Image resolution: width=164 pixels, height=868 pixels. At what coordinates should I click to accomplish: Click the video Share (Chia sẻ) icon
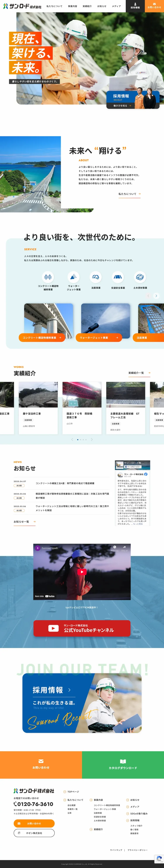point(124,548)
